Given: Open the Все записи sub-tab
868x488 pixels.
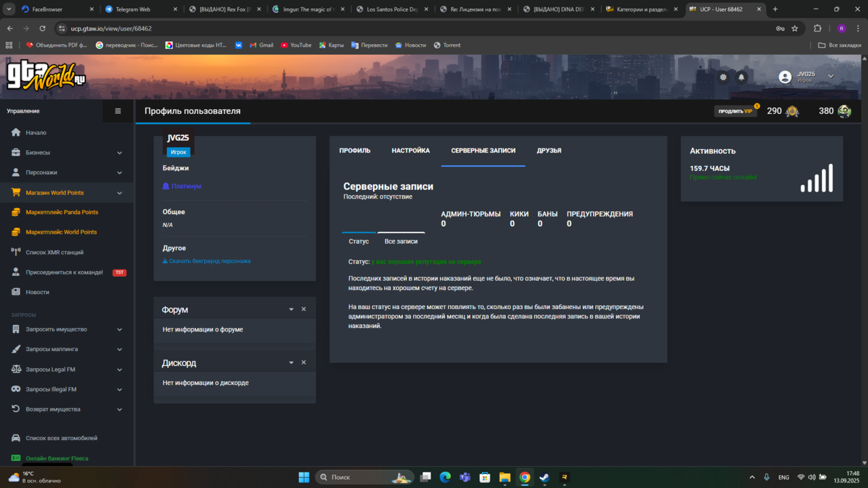Looking at the screenshot, I should point(401,241).
